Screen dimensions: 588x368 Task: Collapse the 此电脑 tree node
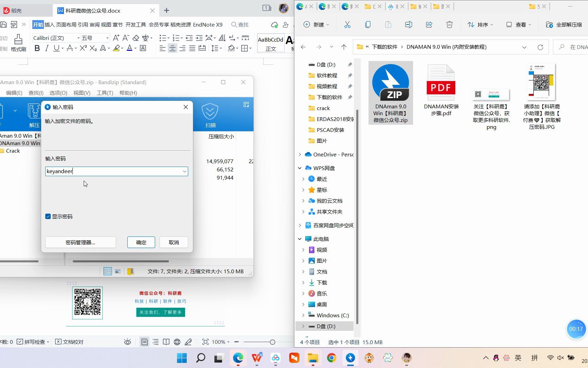pos(300,239)
